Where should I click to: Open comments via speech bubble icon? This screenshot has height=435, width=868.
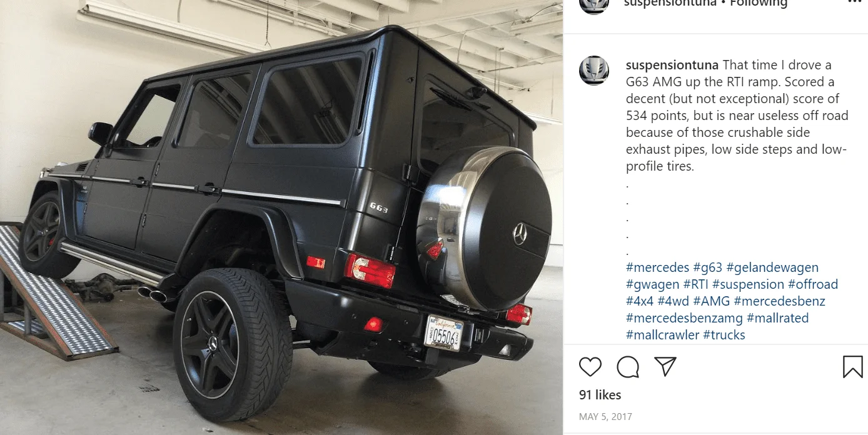click(628, 367)
